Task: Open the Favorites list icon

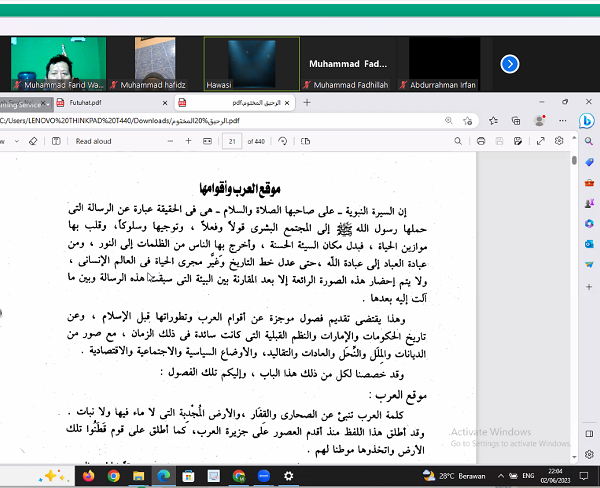Action: pos(493,121)
